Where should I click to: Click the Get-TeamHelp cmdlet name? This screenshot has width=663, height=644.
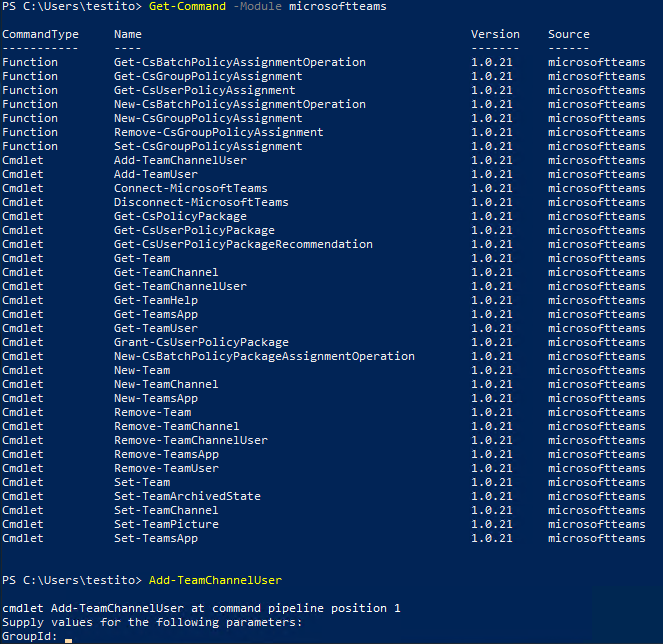(x=156, y=300)
